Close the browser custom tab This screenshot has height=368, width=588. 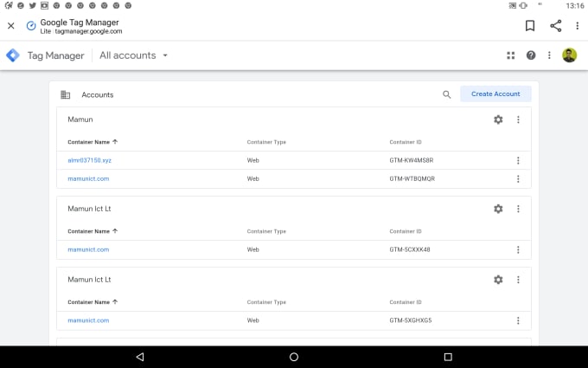11,26
